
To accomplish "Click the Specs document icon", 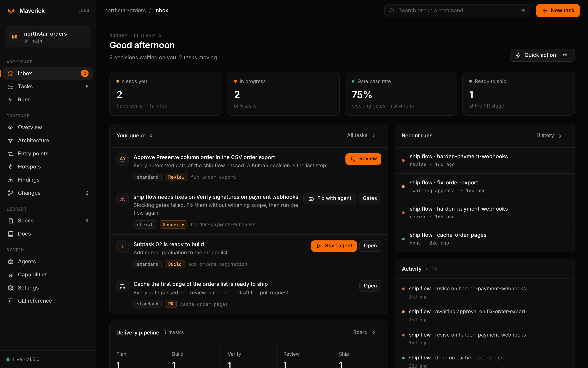I will coord(10,221).
